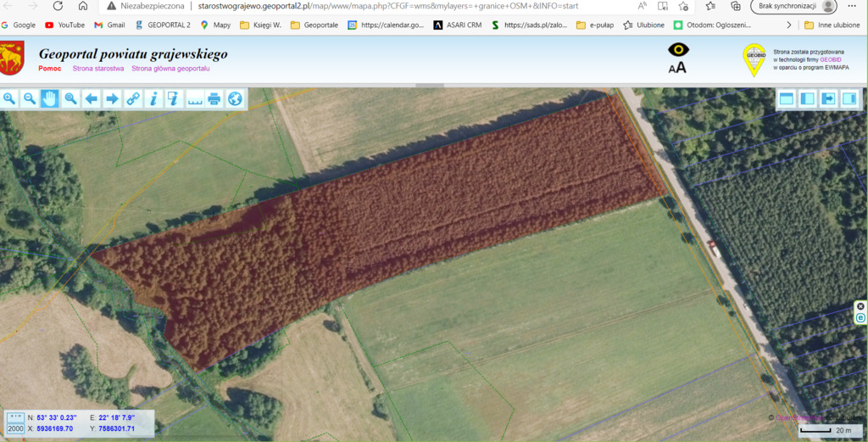Expand the left side panel button
868x442 pixels.
pos(807,98)
